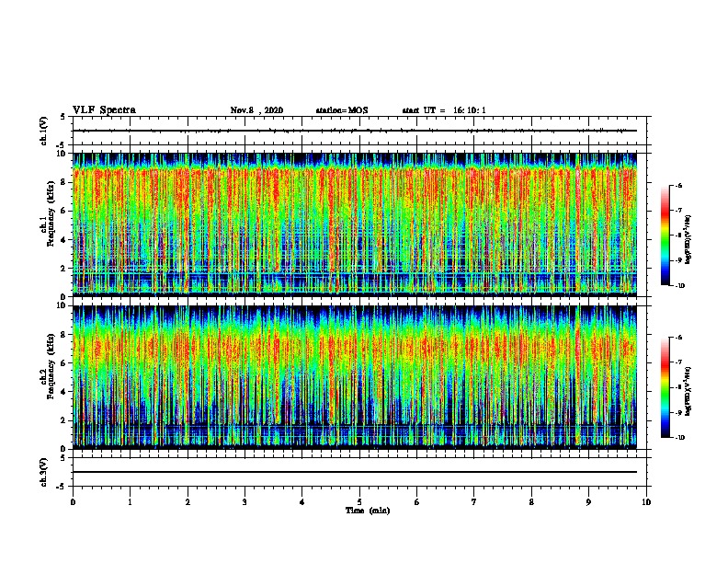The height and width of the screenshot is (563, 728).
Task: Click the ch.2 frequency tick label '2'
Action: (x=63, y=420)
